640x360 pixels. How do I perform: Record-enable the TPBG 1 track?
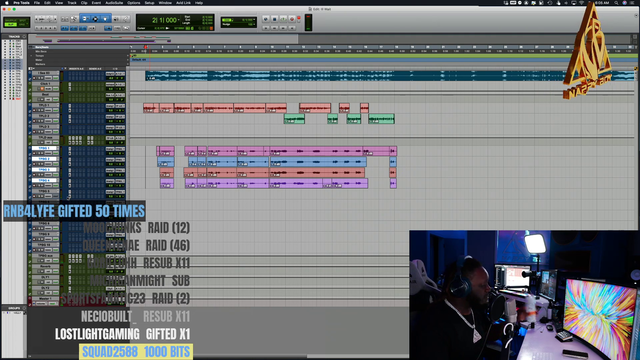click(x=34, y=153)
